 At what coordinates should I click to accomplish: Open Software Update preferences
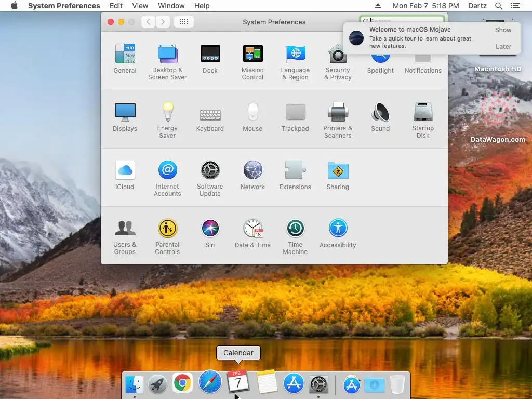coord(210,179)
